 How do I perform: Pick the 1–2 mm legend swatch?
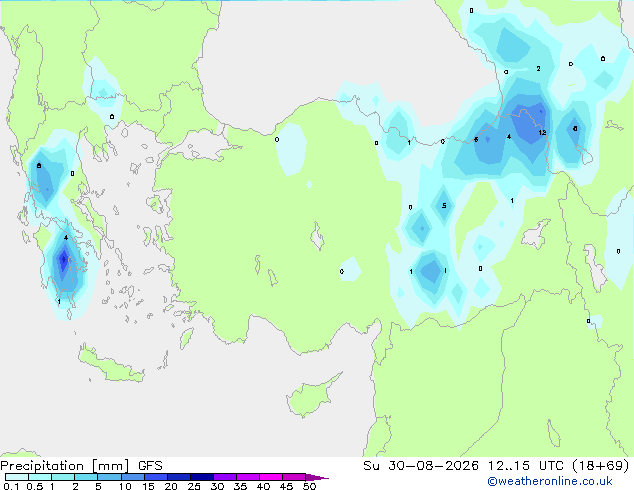click(x=63, y=477)
